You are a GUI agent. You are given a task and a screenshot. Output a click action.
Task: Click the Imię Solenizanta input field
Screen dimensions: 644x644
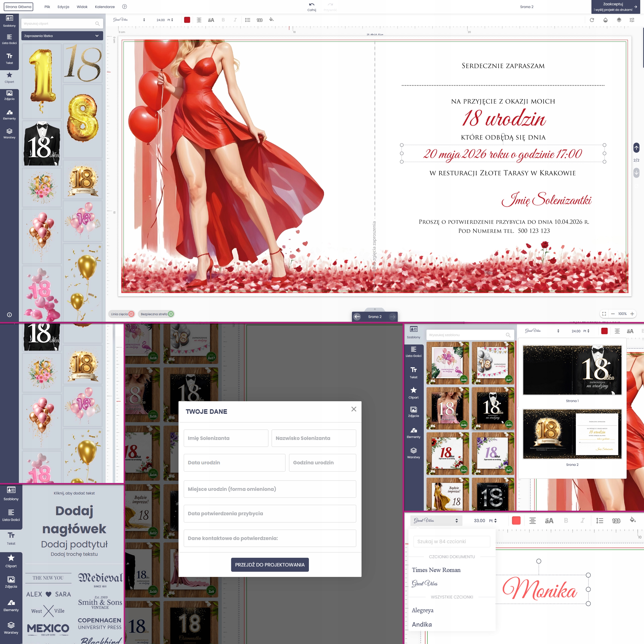coord(226,438)
